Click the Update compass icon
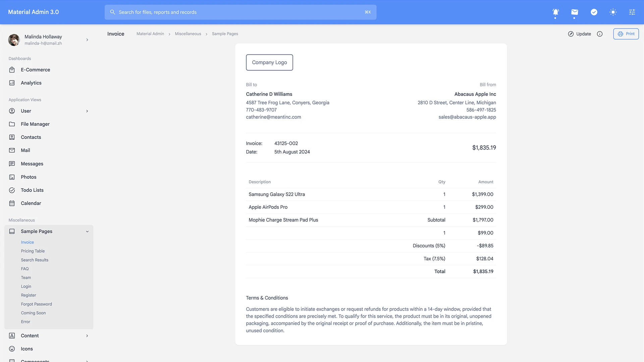 [x=571, y=34]
